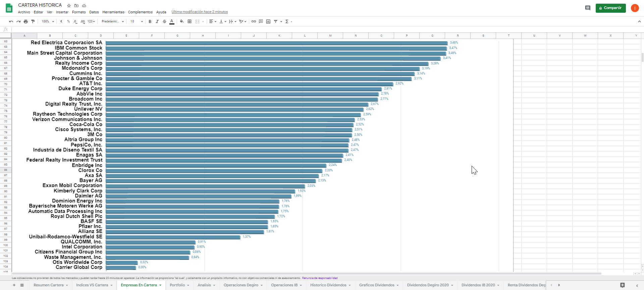Switch to the Dividendos Degiro 2020 sheet
644x290 pixels.
click(428, 285)
